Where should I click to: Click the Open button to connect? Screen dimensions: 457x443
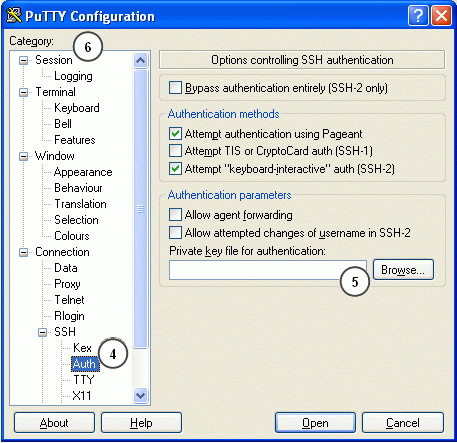(315, 423)
